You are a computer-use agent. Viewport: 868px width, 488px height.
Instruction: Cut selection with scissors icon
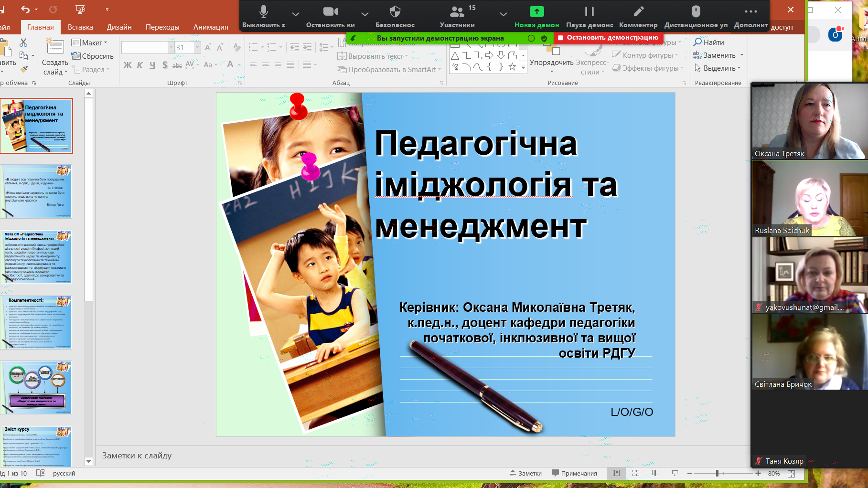click(23, 42)
